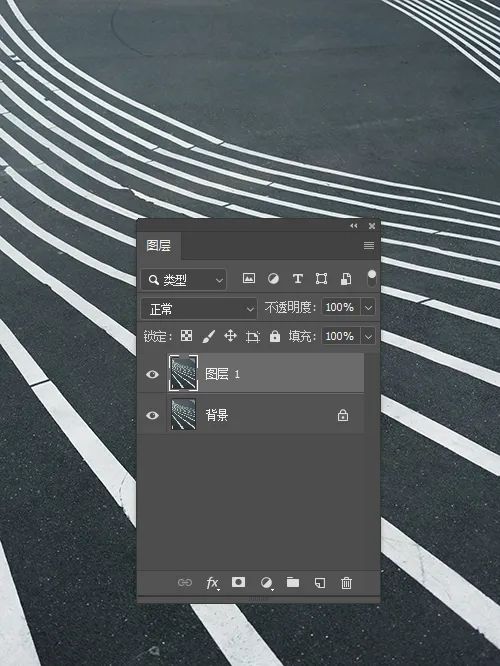Add layer style fx icon
The image size is (500, 666).
coord(212,583)
